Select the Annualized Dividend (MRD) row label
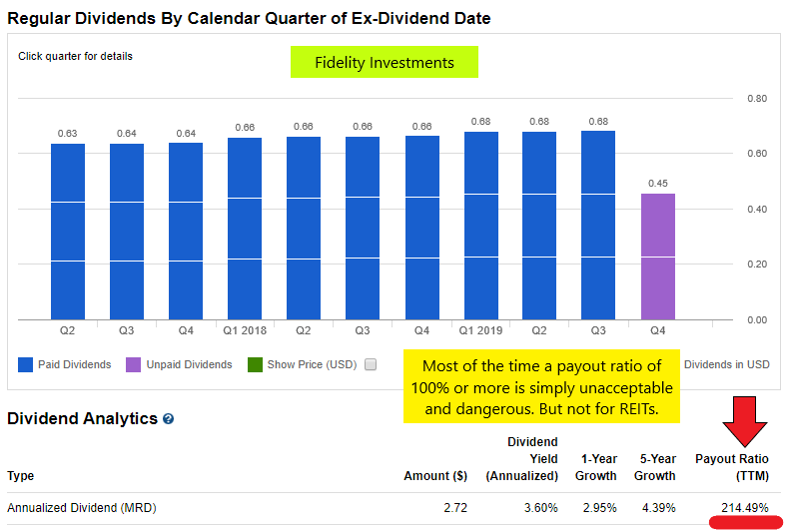Screen dimensions: 787x532 coord(82,508)
